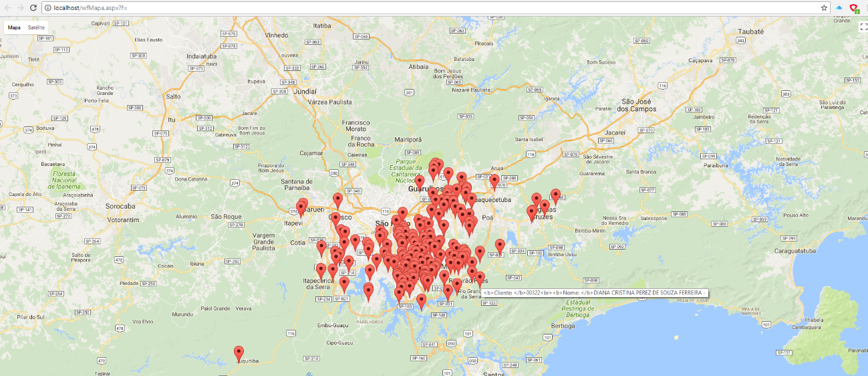
Task: Click the Sorocaba city label
Action: [x=120, y=206]
